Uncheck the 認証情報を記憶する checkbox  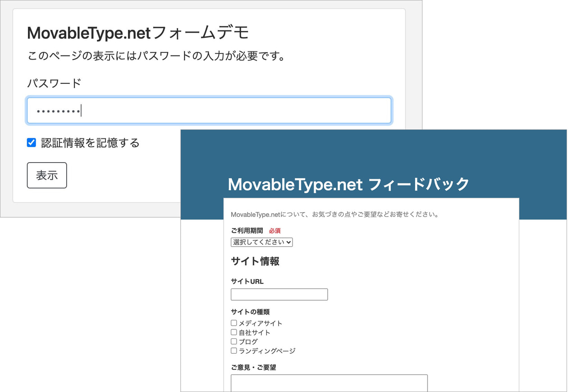tap(32, 143)
